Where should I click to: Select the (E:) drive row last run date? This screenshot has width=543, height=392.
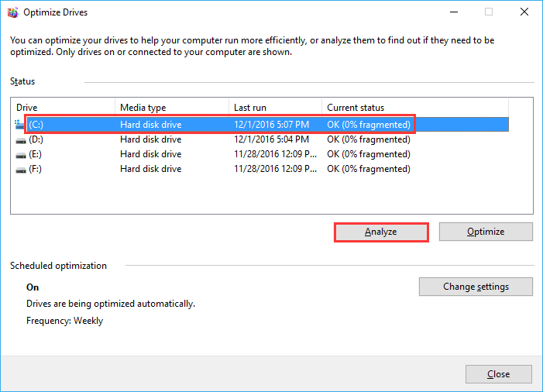[x=275, y=154]
